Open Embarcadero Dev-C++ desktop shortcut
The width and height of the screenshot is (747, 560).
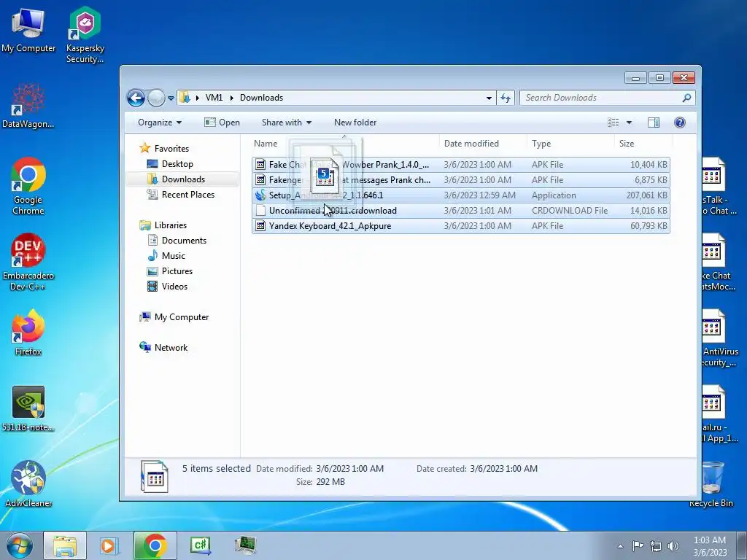click(x=28, y=262)
